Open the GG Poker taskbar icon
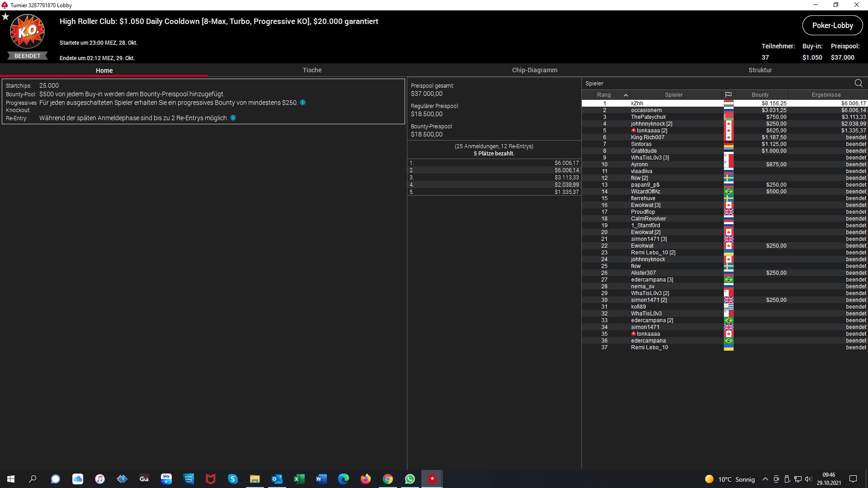The width and height of the screenshot is (868, 488). tap(144, 479)
